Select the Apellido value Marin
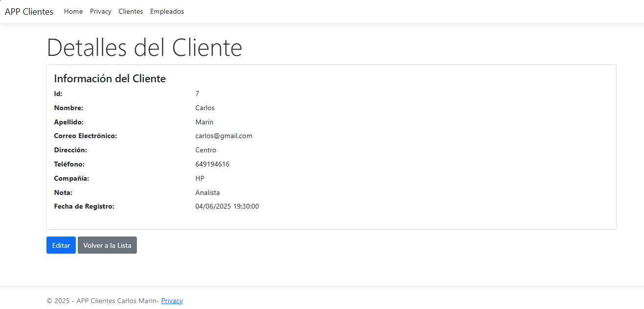 [204, 122]
